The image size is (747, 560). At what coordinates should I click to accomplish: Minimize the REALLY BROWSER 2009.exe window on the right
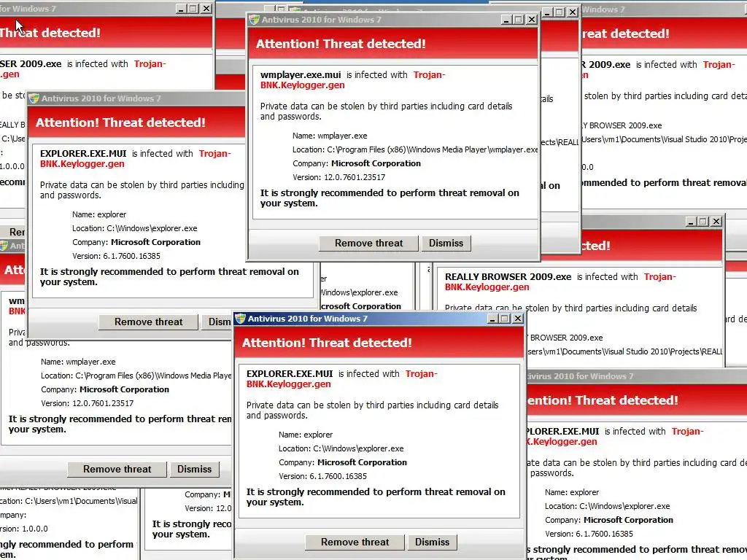pyautogui.click(x=692, y=222)
